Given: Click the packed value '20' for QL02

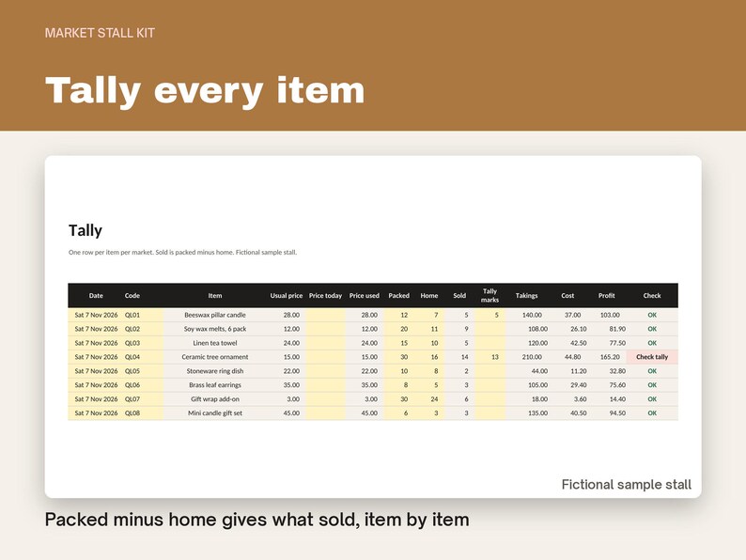Looking at the screenshot, I should click(404, 329).
